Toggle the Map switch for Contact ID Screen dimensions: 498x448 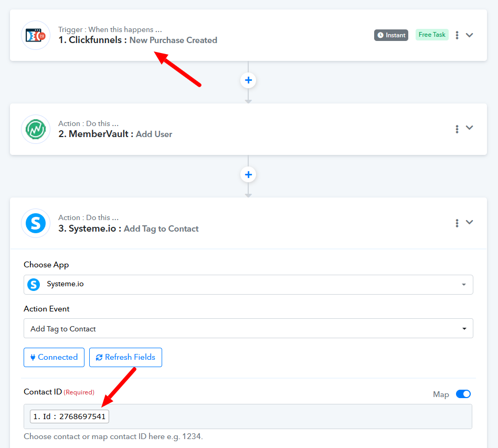tap(463, 394)
